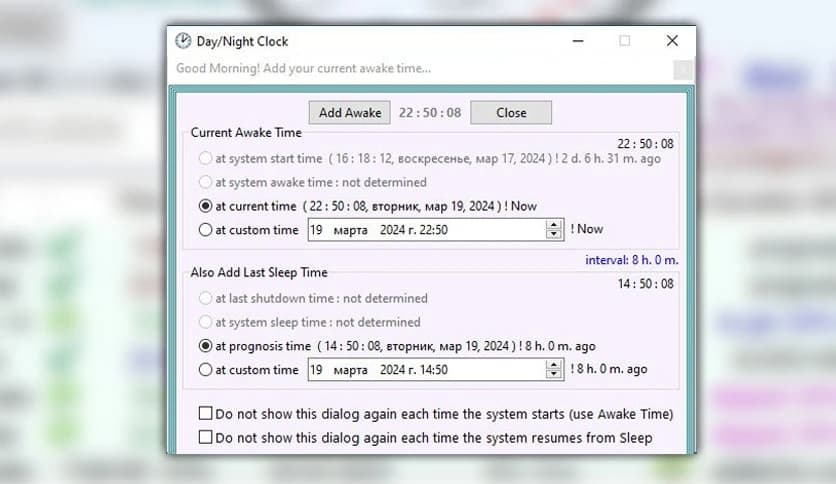Choose custom awake time radio button
The width and height of the screenshot is (836, 484).
pos(205,230)
